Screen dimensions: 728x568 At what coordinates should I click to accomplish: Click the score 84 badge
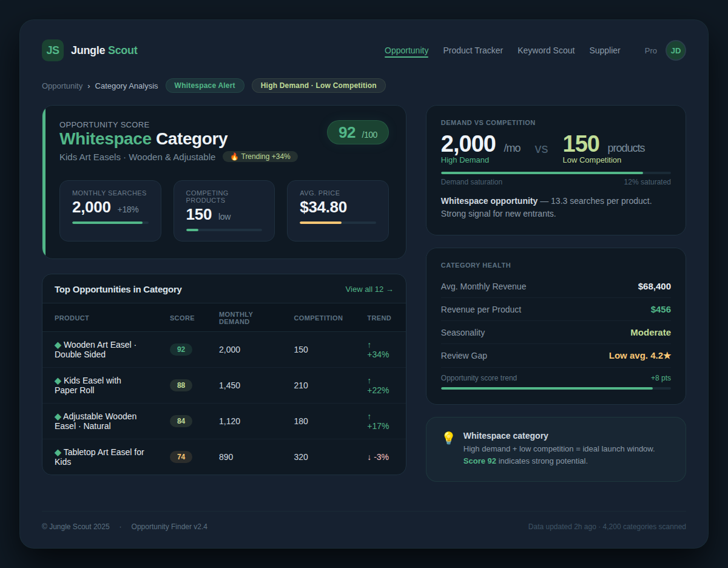pos(181,421)
